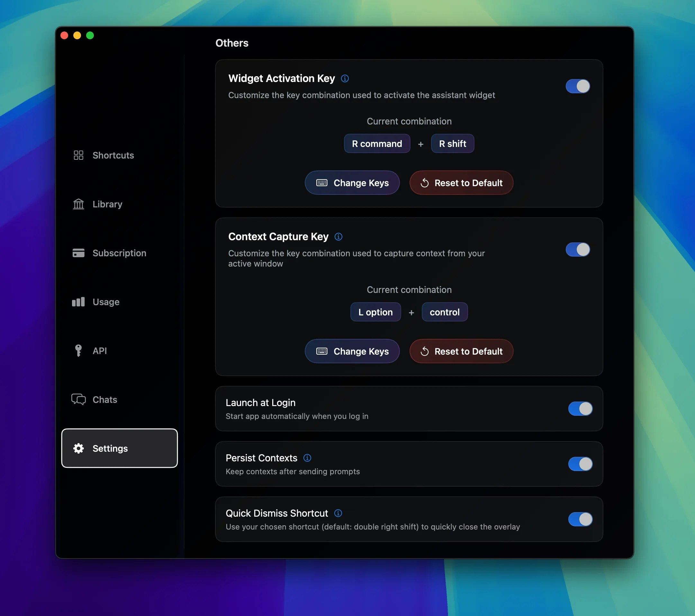Reset Context Capture Key to default
The height and width of the screenshot is (616, 695).
tap(461, 351)
